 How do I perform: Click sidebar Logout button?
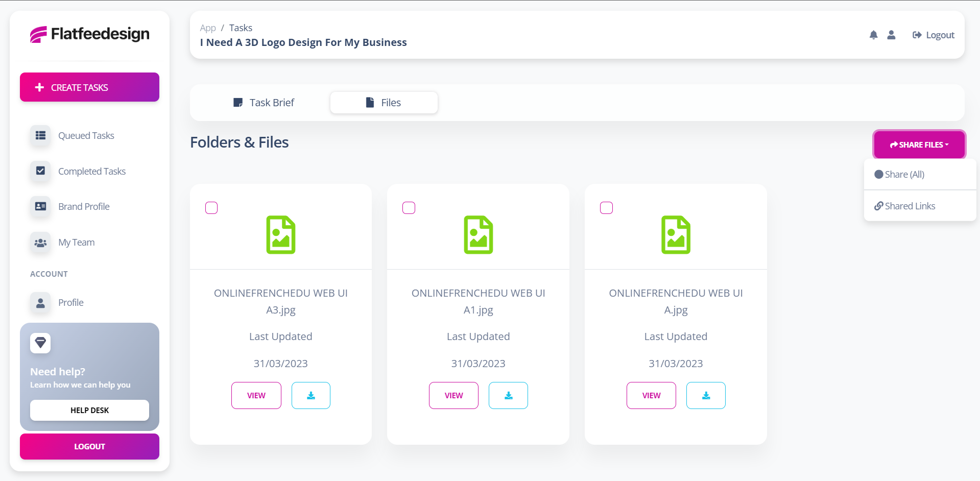[89, 447]
